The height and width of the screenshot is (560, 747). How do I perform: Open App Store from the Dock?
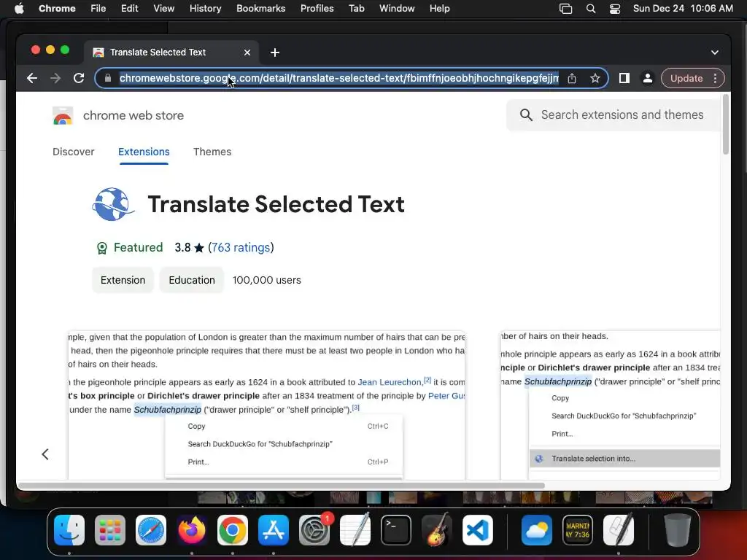[274, 530]
